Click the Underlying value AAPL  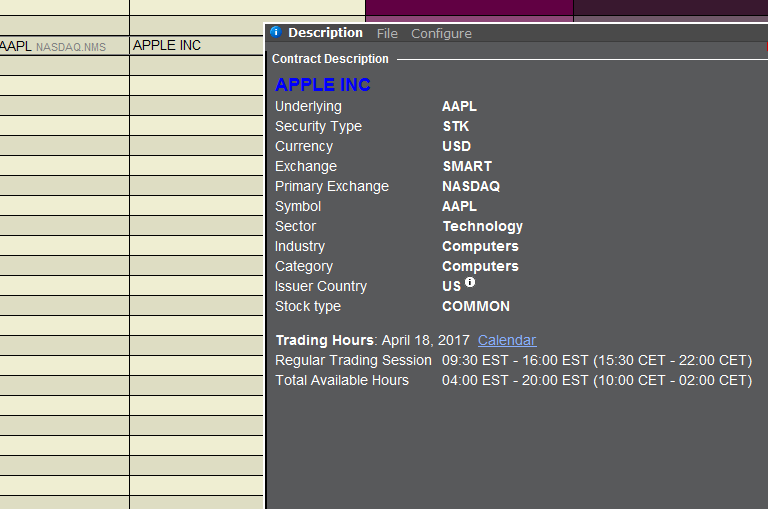click(x=459, y=106)
